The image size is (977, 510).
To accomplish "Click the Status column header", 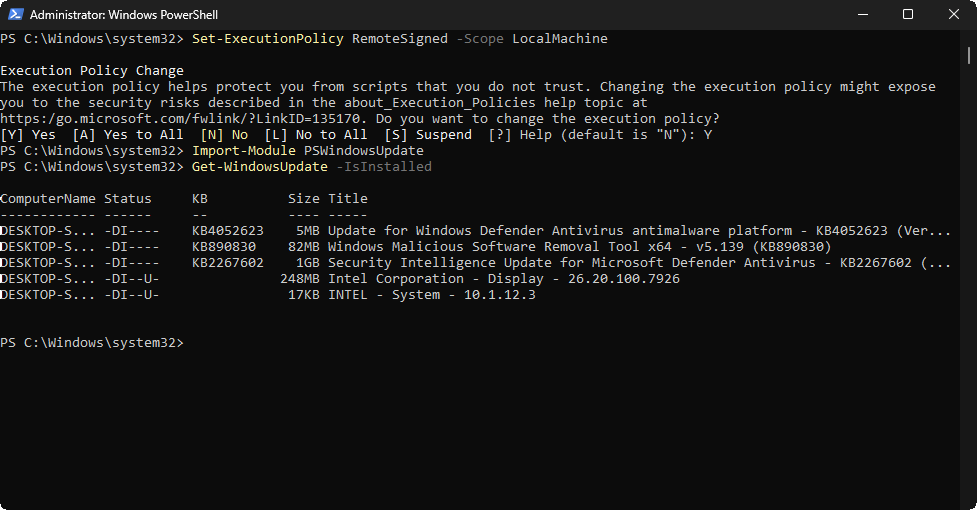I will (x=128, y=199).
